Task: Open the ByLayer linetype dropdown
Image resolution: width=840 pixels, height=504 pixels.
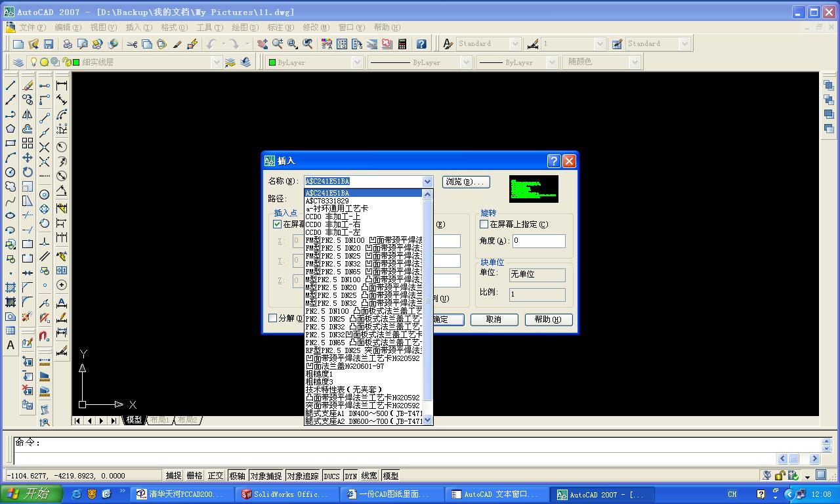Action: [x=466, y=62]
